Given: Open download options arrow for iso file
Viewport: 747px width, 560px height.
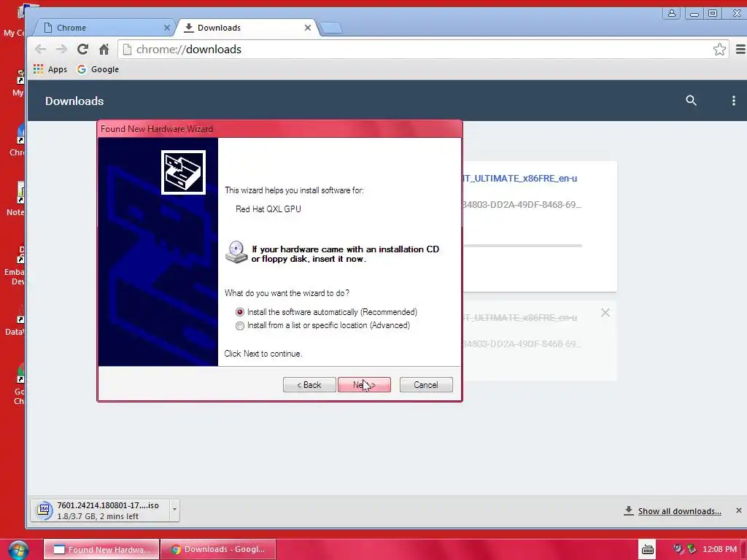Looking at the screenshot, I should point(174,510).
